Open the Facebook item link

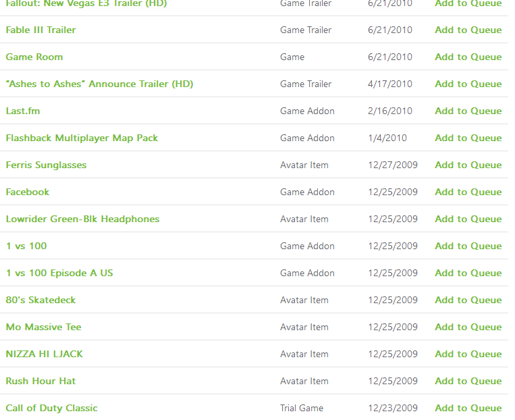point(28,192)
